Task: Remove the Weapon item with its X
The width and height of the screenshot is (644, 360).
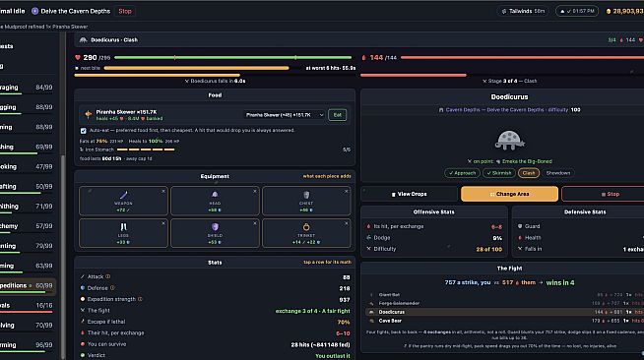Action: pyautogui.click(x=163, y=191)
